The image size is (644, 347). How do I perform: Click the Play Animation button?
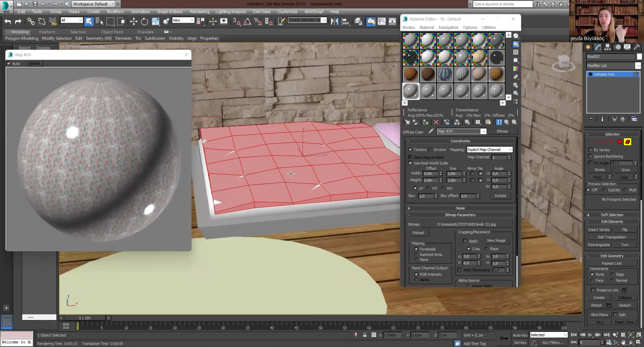point(590,335)
